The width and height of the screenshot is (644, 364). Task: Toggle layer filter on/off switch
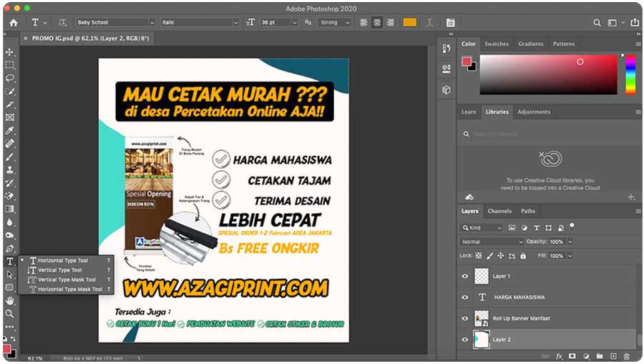click(572, 226)
